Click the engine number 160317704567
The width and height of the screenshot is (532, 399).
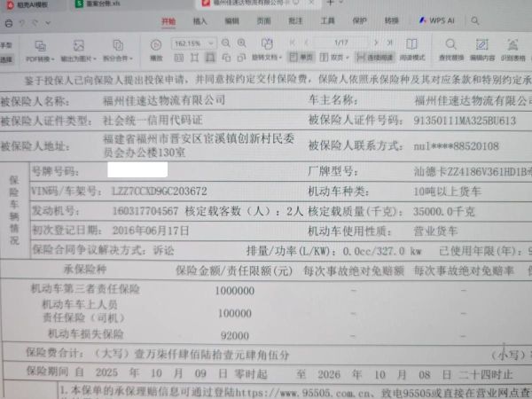click(x=145, y=211)
